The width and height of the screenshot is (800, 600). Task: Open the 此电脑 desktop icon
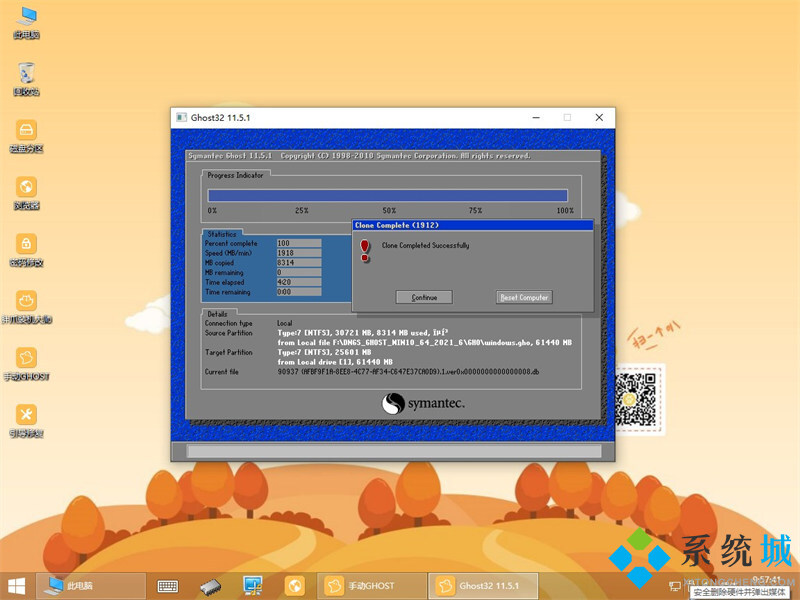click(26, 23)
